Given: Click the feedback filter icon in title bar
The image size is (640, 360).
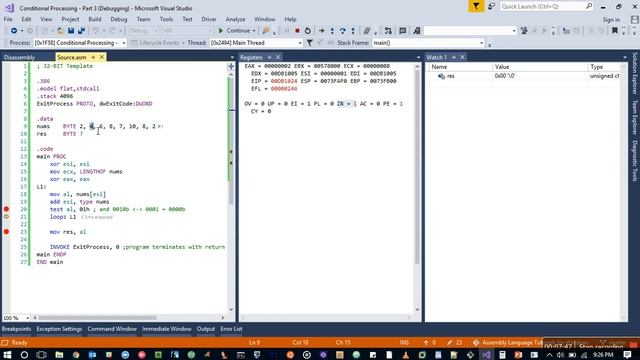Looking at the screenshot, I should coord(476,6).
